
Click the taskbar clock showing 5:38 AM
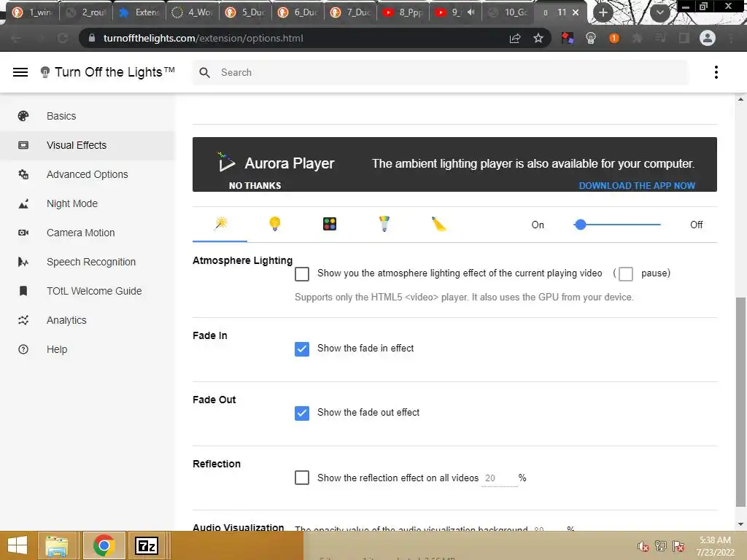point(715,546)
